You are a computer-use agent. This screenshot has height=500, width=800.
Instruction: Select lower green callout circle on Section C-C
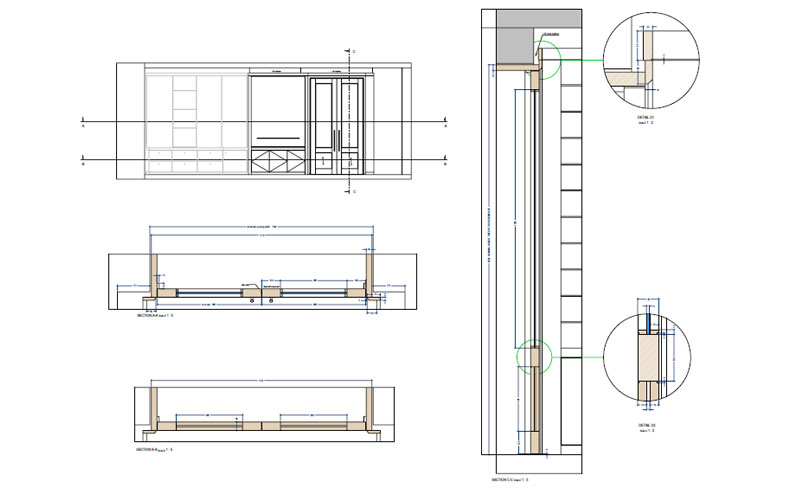531,356
